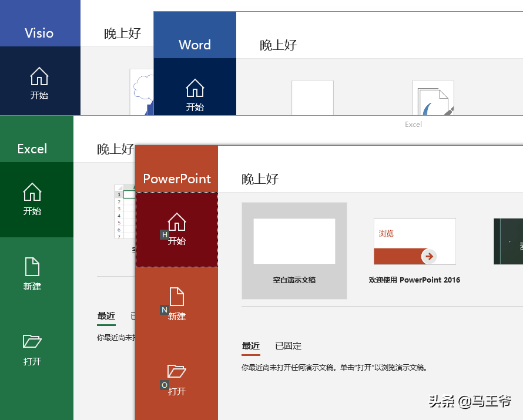Open the Excel Open (打开) folder icon
The image size is (523, 420).
32,341
